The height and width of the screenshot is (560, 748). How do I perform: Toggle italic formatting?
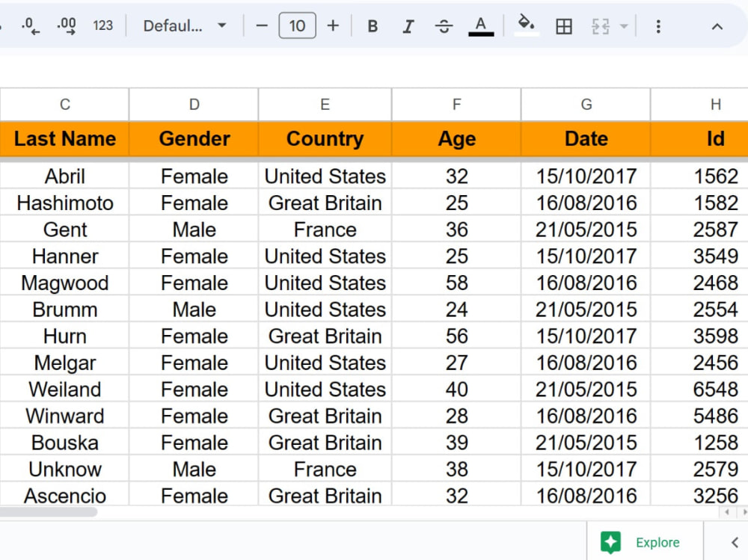(408, 26)
